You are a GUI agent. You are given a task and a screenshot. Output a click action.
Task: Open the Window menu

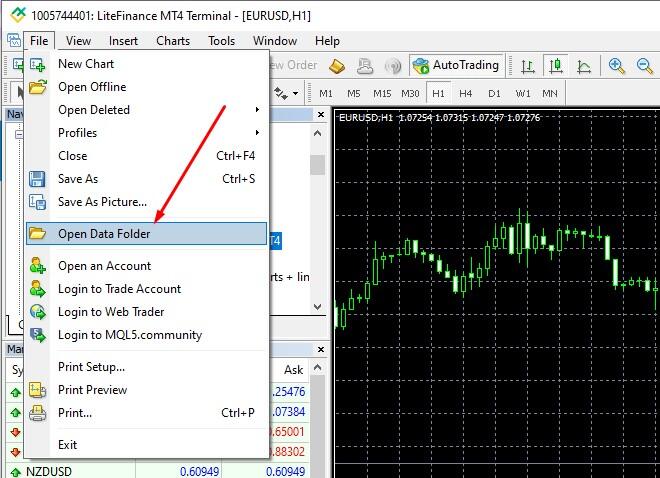tap(275, 41)
